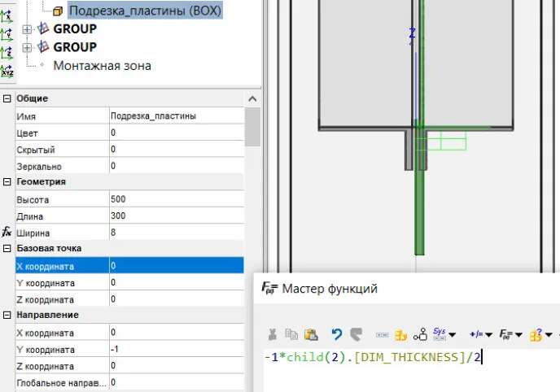Screen dimensions: 560x392
Task: Collapse the Общие property section
Action: [x=7, y=98]
